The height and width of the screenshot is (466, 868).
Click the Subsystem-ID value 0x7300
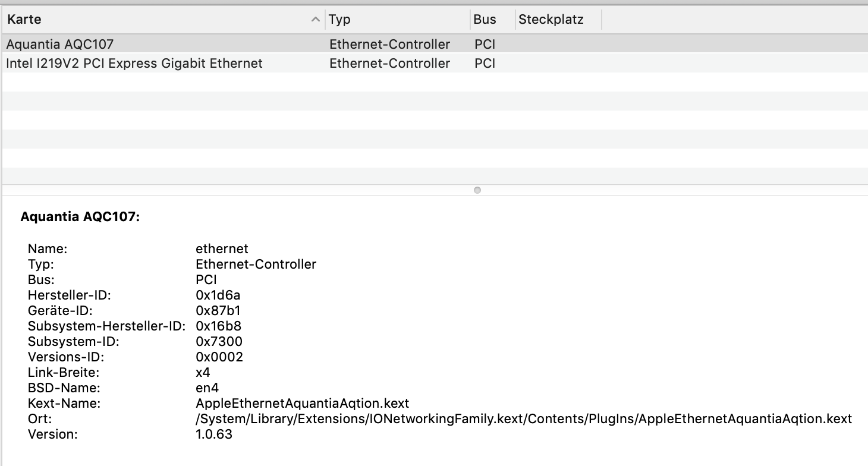tap(219, 342)
